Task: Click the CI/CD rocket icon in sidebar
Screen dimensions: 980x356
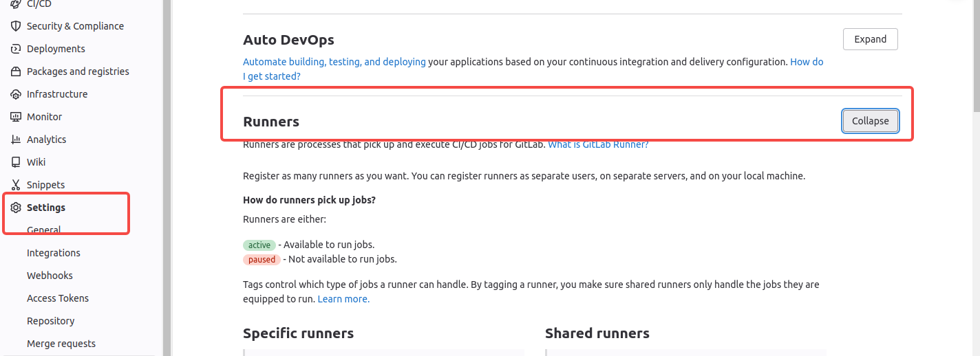Action: coord(16,4)
